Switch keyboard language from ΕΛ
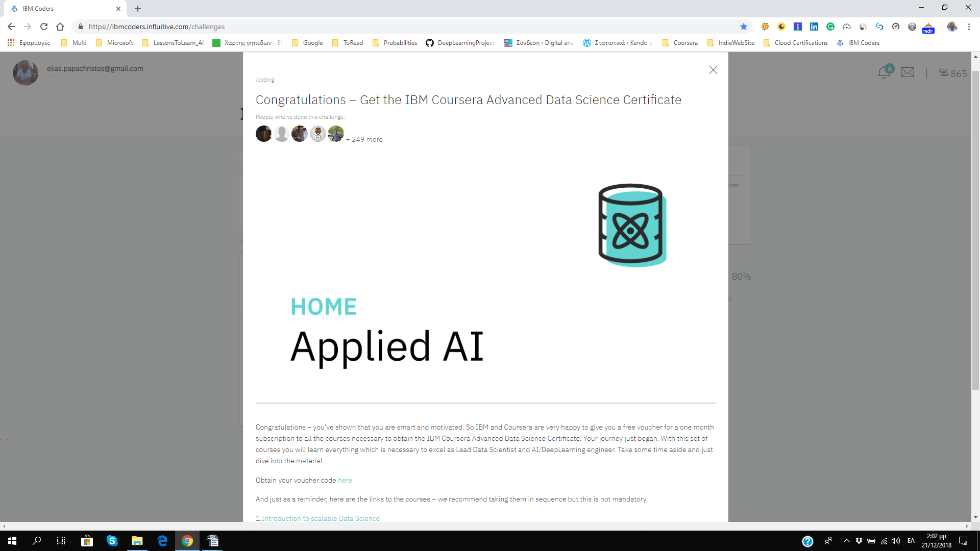Viewport: 980px width, 551px height. (x=912, y=541)
